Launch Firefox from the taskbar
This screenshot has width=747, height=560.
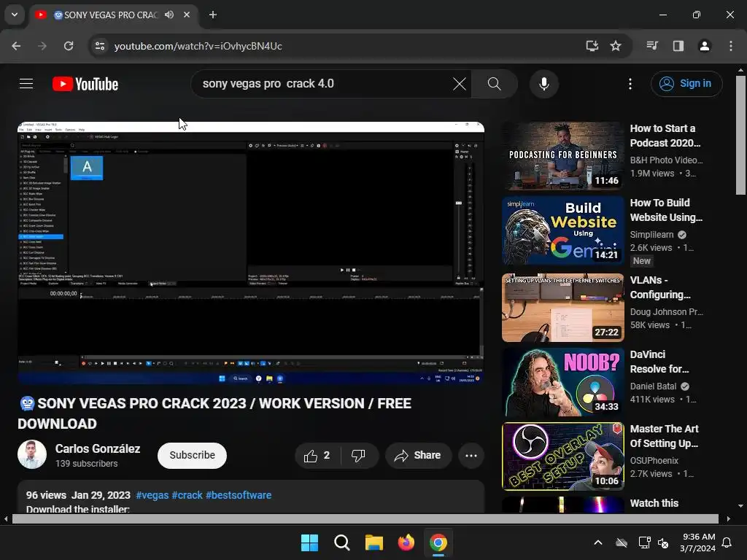[406, 542]
